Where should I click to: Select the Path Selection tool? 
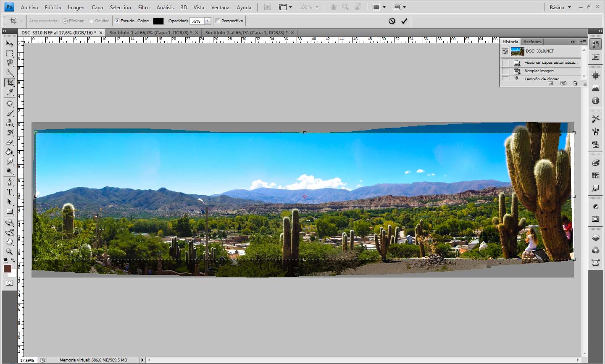[10, 202]
